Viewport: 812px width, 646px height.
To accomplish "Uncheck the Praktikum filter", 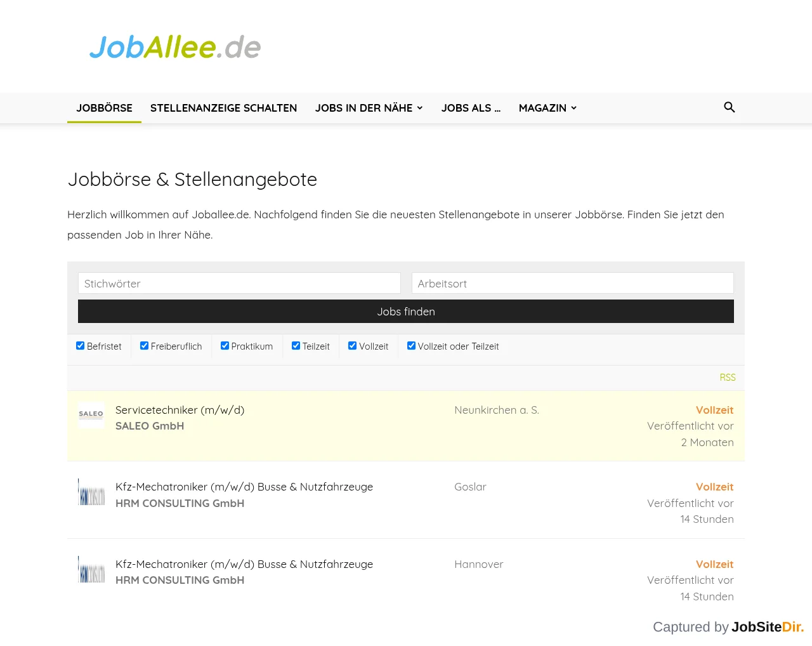I will [225, 346].
